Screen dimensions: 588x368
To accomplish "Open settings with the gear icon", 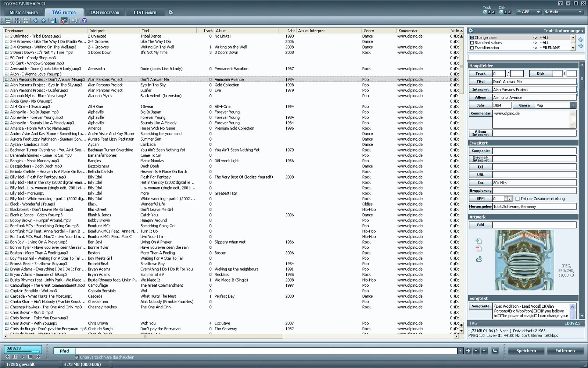I will [x=170, y=12].
